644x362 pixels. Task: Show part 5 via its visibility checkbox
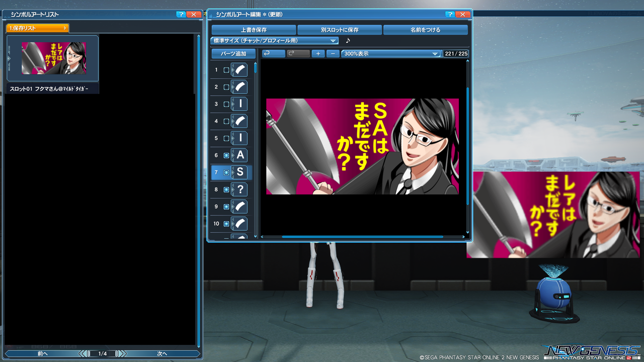(x=226, y=138)
